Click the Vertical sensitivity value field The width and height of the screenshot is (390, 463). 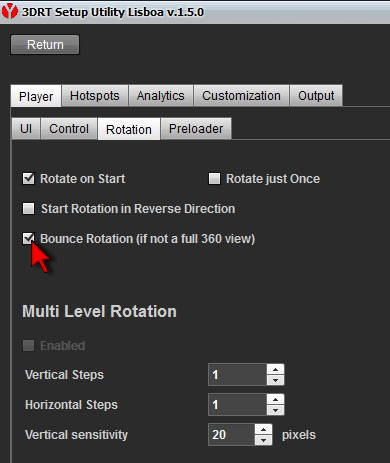point(232,435)
